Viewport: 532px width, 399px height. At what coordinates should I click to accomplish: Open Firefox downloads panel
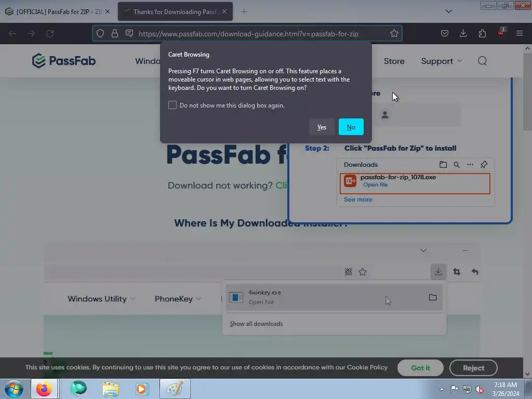463,34
